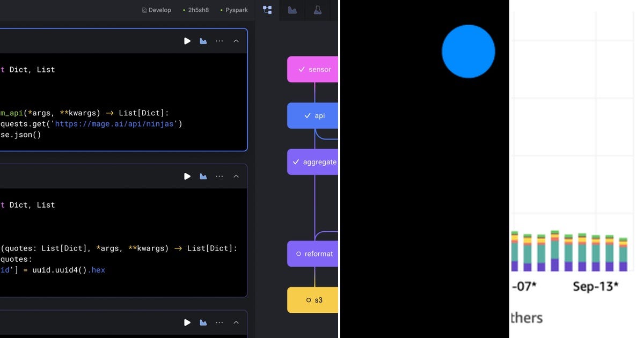Viewport: 644px width, 338px height.
Task: Click the play icon on the third block
Action: pos(187,322)
